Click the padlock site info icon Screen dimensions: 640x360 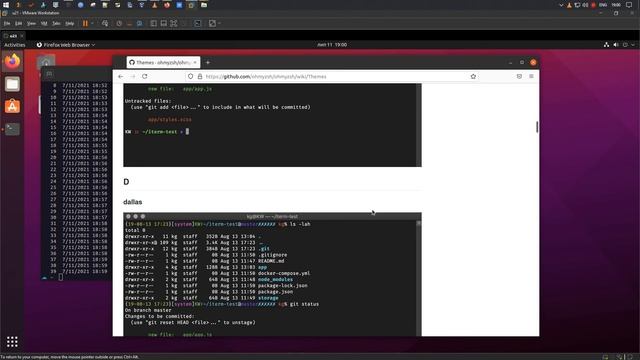click(x=200, y=76)
